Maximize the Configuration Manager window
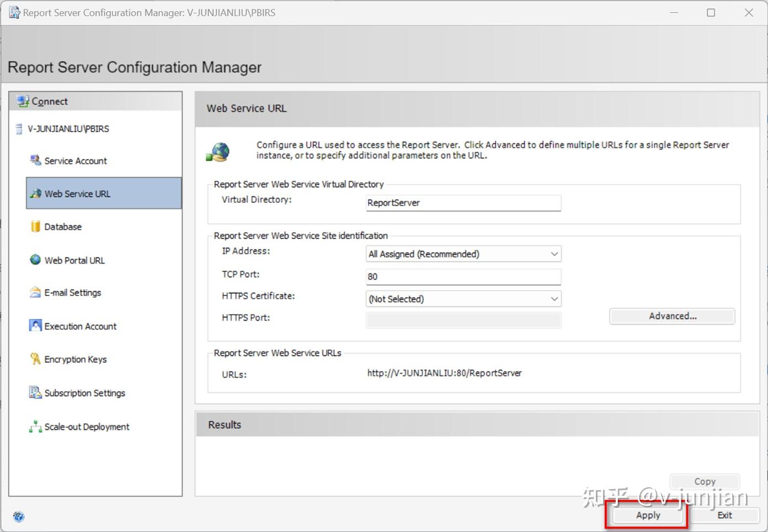This screenshot has height=532, width=768. click(x=711, y=13)
